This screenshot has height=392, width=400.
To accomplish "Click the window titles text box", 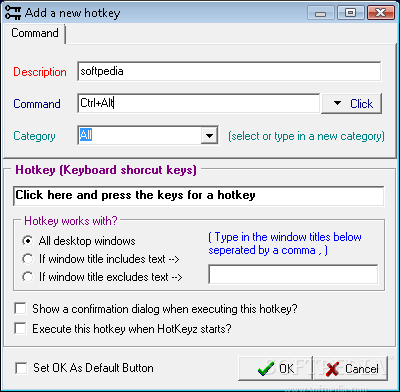I will (293, 274).
